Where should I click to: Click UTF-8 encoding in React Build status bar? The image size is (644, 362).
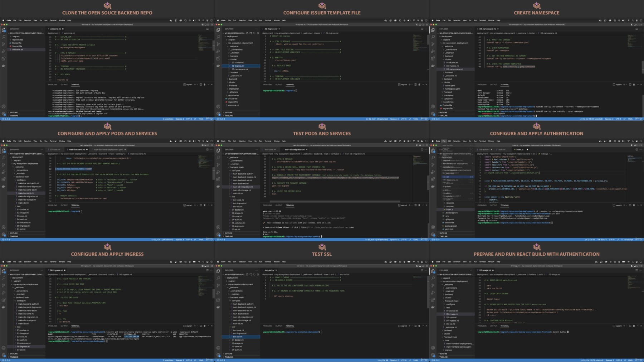click(x=618, y=360)
